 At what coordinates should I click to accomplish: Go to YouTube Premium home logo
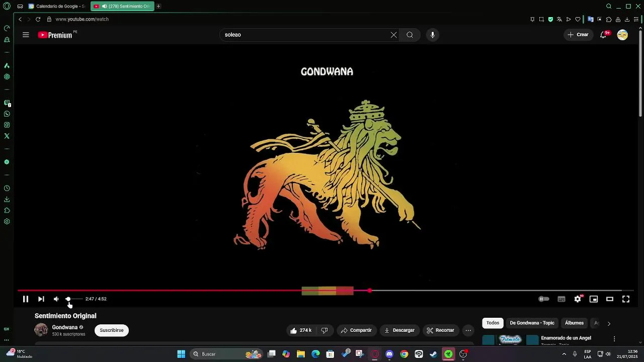[x=55, y=35]
